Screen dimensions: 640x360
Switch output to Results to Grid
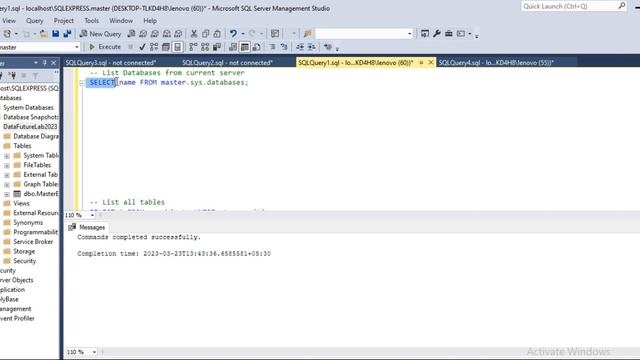(x=244, y=47)
